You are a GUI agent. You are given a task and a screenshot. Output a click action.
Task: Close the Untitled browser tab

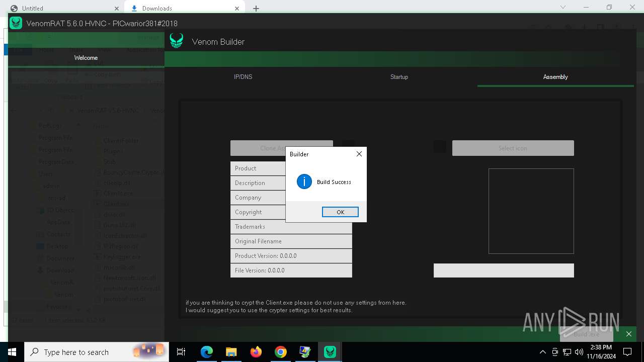(117, 8)
